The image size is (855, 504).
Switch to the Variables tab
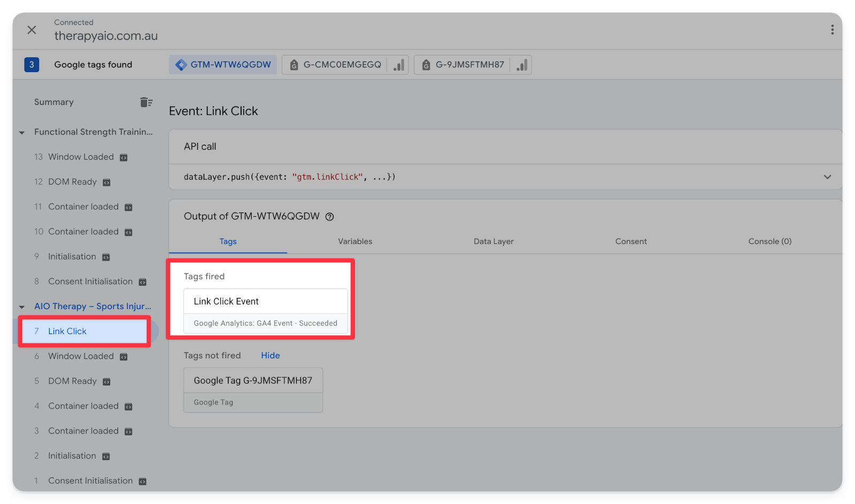coord(355,241)
